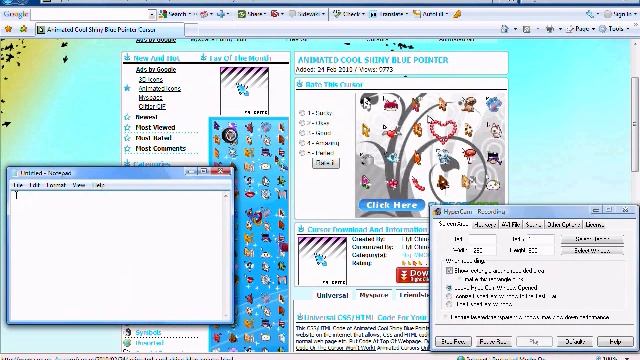Select the '4 - Amazing' rating radio button
The width and height of the screenshot is (640, 360).
[302, 143]
